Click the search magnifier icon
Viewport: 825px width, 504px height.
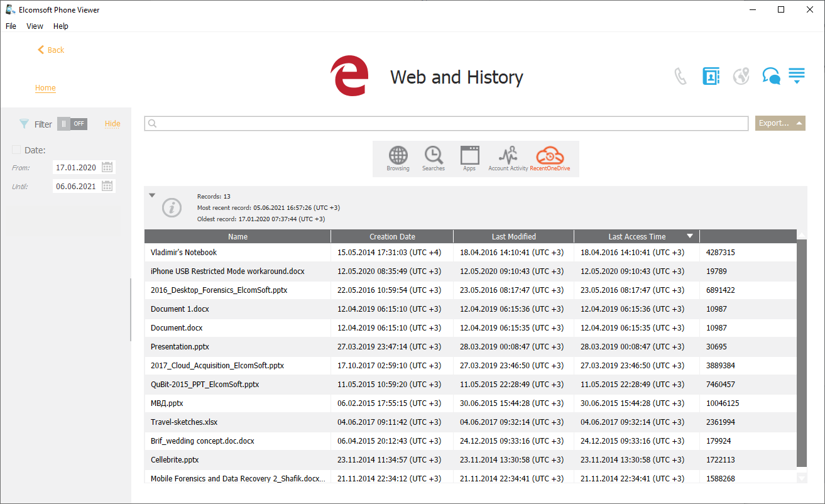pos(153,124)
